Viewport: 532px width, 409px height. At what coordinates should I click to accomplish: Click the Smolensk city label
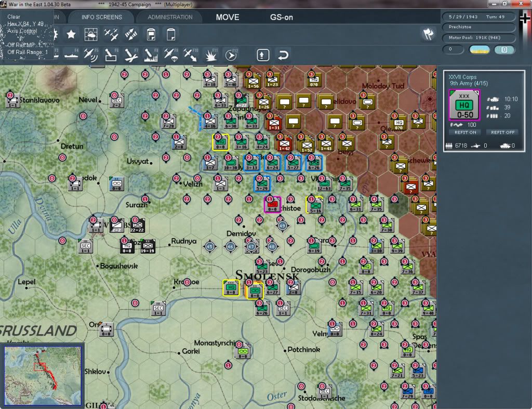pos(267,275)
